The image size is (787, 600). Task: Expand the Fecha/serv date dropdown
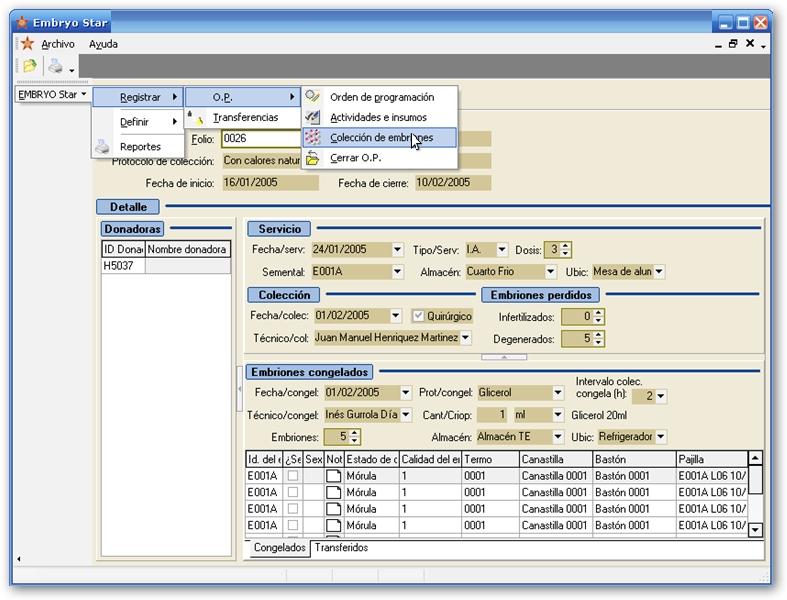(x=397, y=249)
